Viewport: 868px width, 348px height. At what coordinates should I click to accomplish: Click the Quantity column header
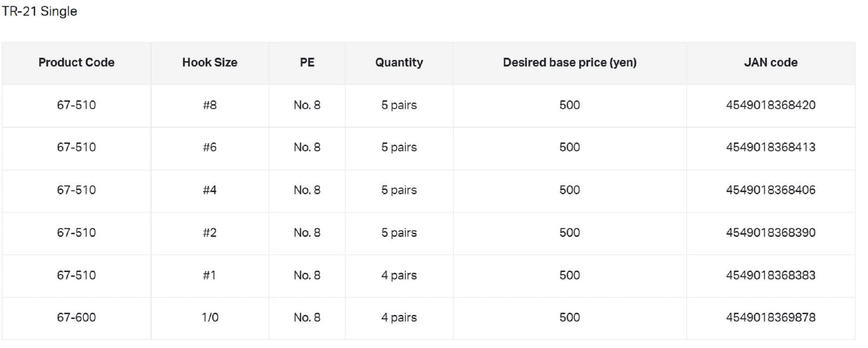click(399, 63)
